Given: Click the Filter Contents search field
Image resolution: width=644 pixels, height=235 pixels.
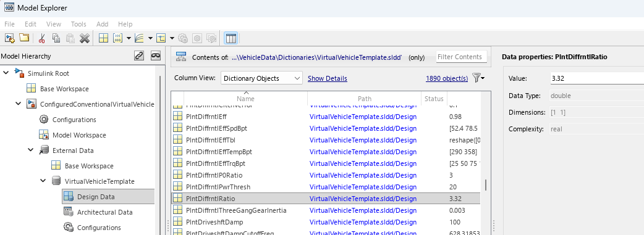Looking at the screenshot, I should click(x=462, y=57).
